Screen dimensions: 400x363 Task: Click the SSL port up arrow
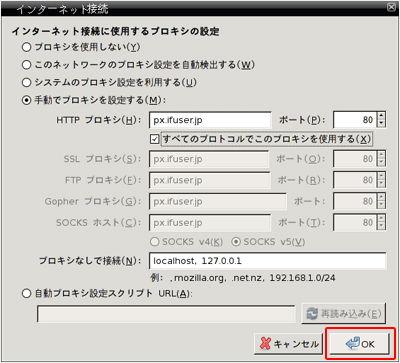click(x=382, y=155)
